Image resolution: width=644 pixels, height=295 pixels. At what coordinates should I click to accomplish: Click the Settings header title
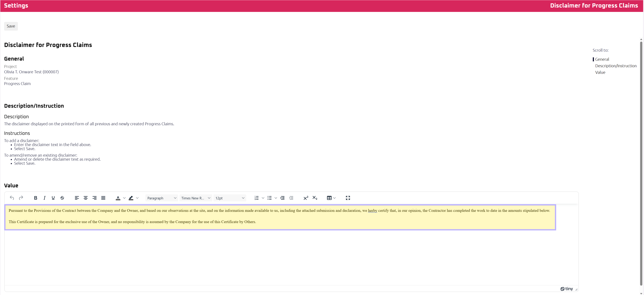[x=16, y=6]
